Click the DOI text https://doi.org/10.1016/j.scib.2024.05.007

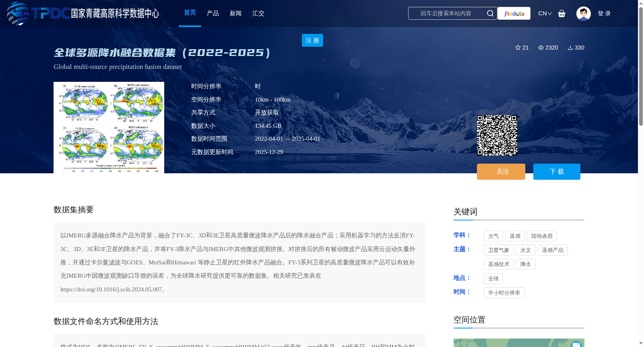pyautogui.click(x=111, y=289)
